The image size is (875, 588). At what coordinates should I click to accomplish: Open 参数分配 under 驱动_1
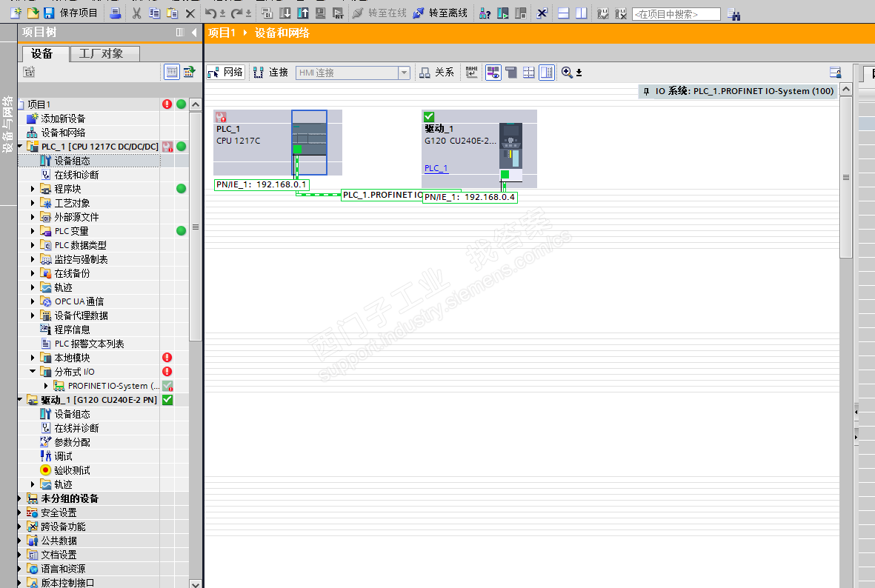[x=72, y=442]
